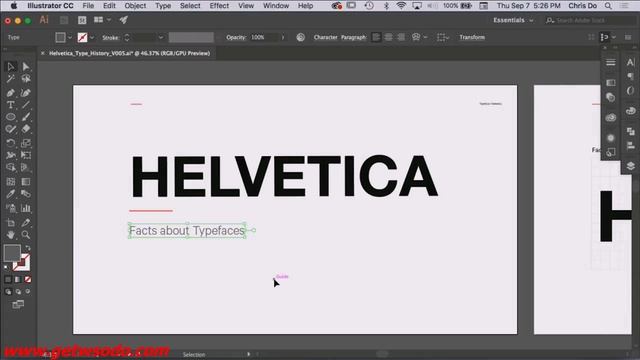The image size is (640, 360).
Task: Pick the Eyedropper tool
Action: (x=11, y=194)
